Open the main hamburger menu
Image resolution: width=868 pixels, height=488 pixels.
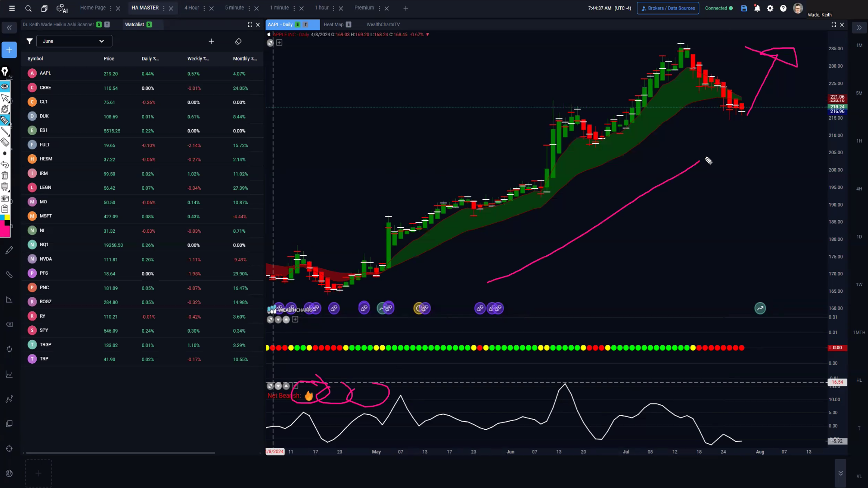coord(12,8)
